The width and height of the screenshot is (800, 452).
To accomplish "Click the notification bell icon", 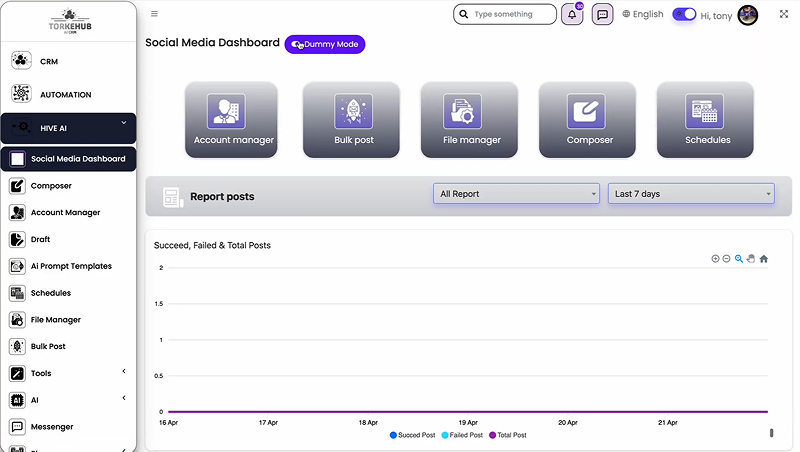I will pyautogui.click(x=572, y=15).
